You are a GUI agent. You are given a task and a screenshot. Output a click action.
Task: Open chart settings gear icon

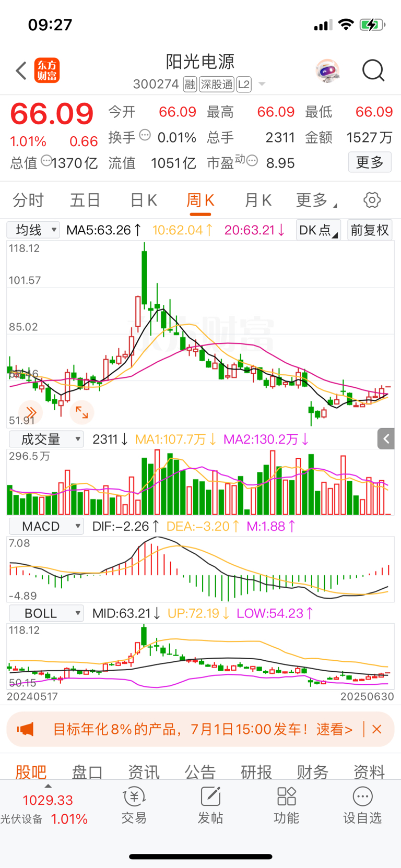[372, 200]
